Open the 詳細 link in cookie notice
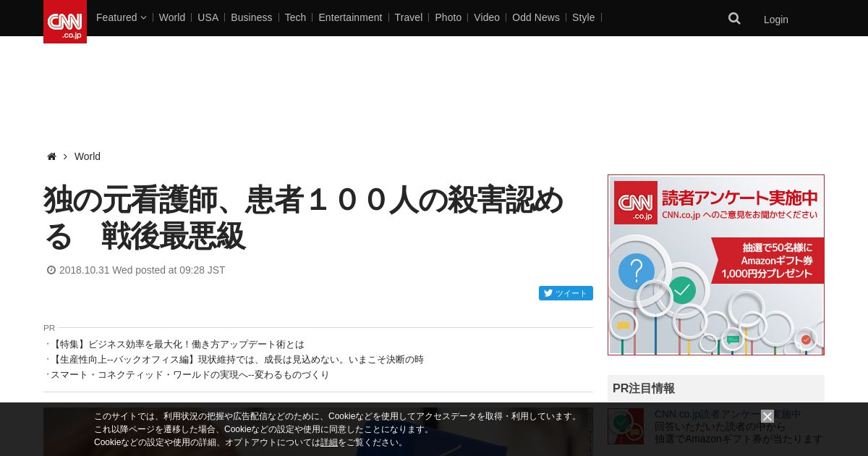This screenshot has height=456, width=868. point(329,442)
